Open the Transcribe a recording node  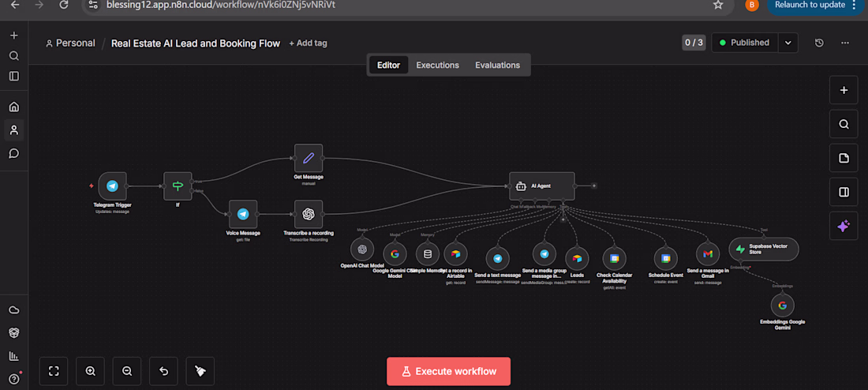pyautogui.click(x=309, y=214)
